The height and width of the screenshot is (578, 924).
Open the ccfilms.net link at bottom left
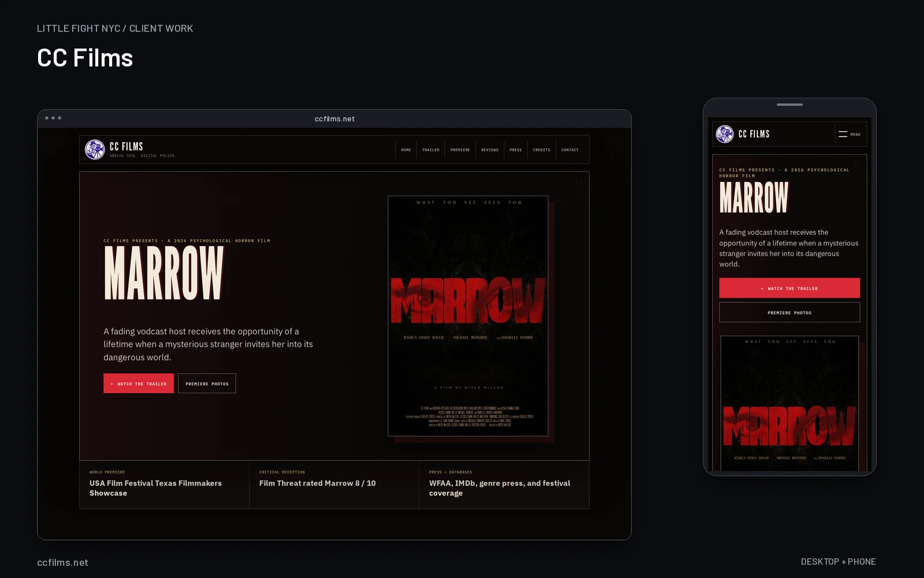pyautogui.click(x=62, y=562)
